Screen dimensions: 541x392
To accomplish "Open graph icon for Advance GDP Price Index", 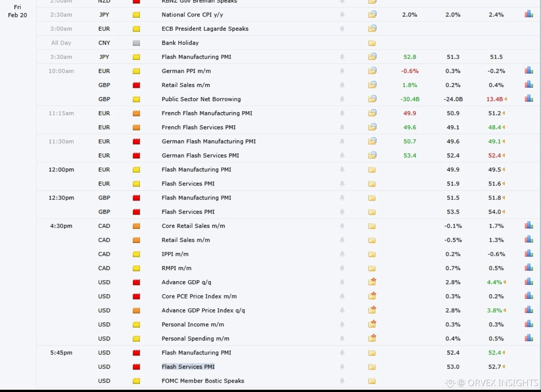I will (x=529, y=310).
